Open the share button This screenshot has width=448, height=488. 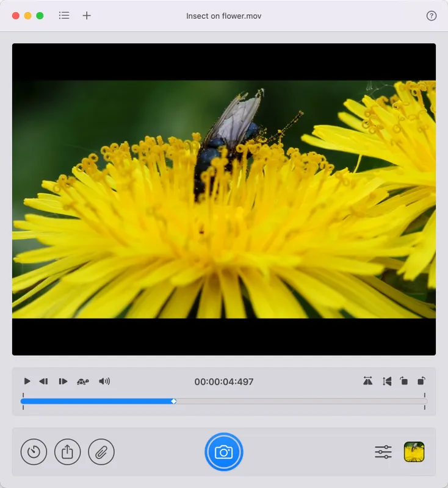click(x=67, y=451)
